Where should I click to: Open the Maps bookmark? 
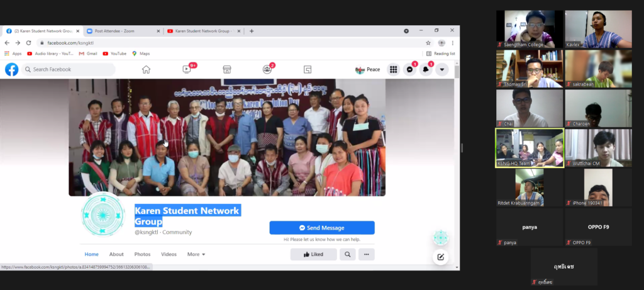tap(141, 53)
